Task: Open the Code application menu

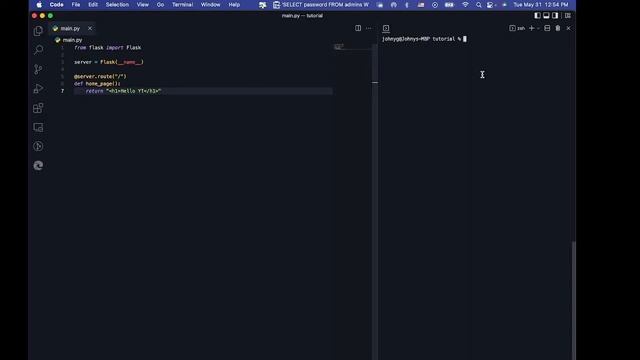Action: point(56,4)
